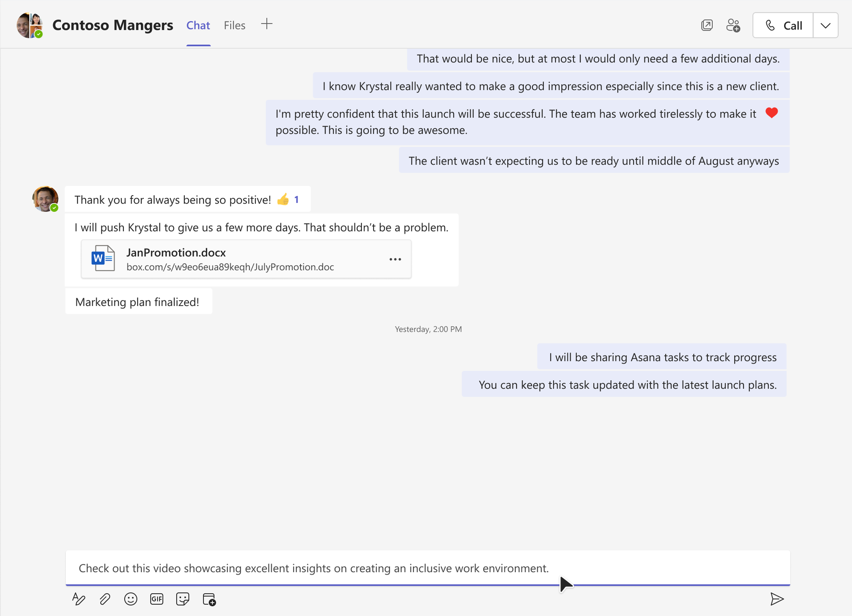This screenshot has height=616, width=852.
Task: Open the text Format options icon
Action: click(78, 599)
